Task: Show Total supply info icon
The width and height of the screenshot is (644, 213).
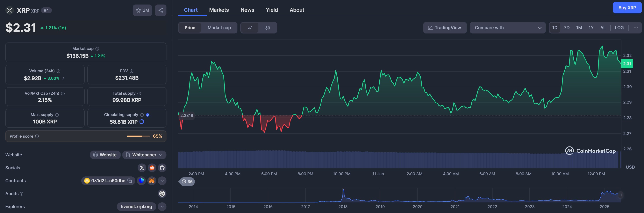Action: coord(139,93)
